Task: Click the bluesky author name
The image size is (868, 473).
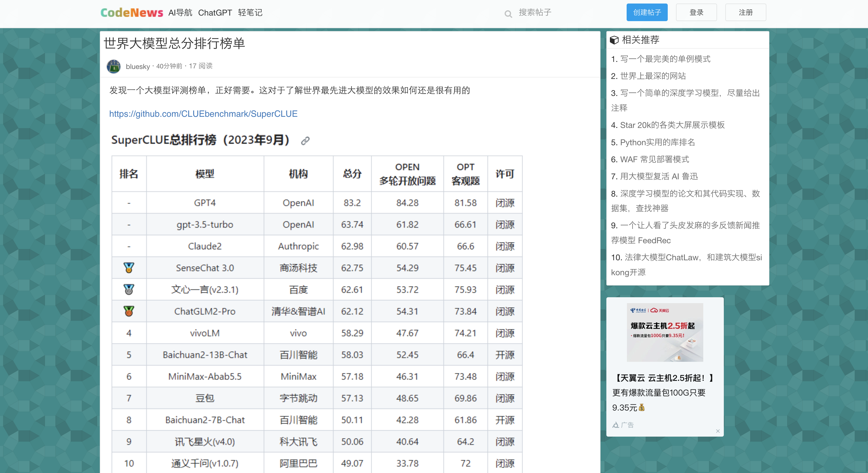Action: click(138, 66)
